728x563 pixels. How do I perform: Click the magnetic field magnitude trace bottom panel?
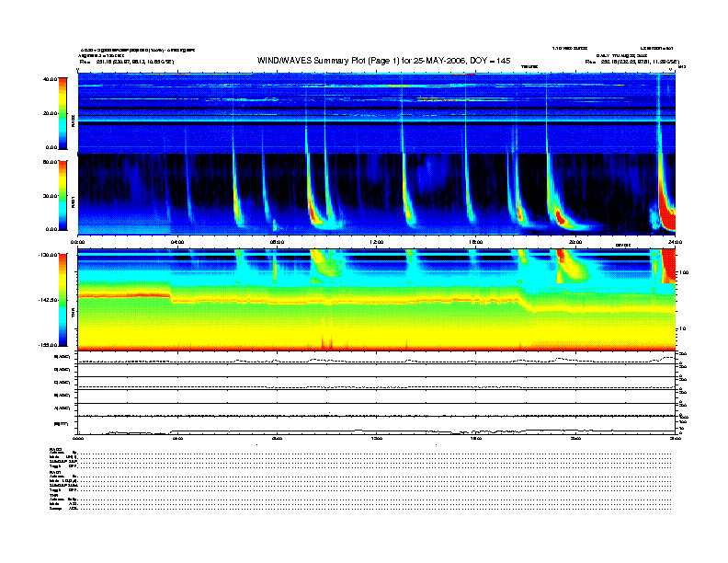[377, 431]
